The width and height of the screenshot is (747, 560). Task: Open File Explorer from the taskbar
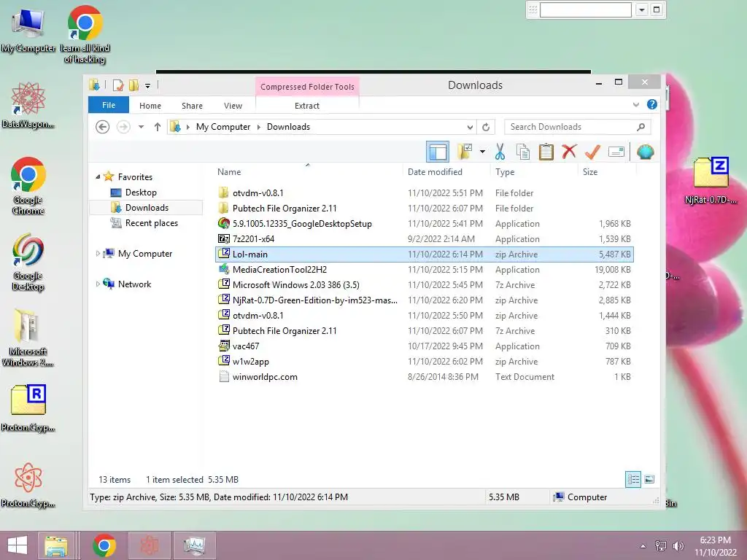(55, 545)
